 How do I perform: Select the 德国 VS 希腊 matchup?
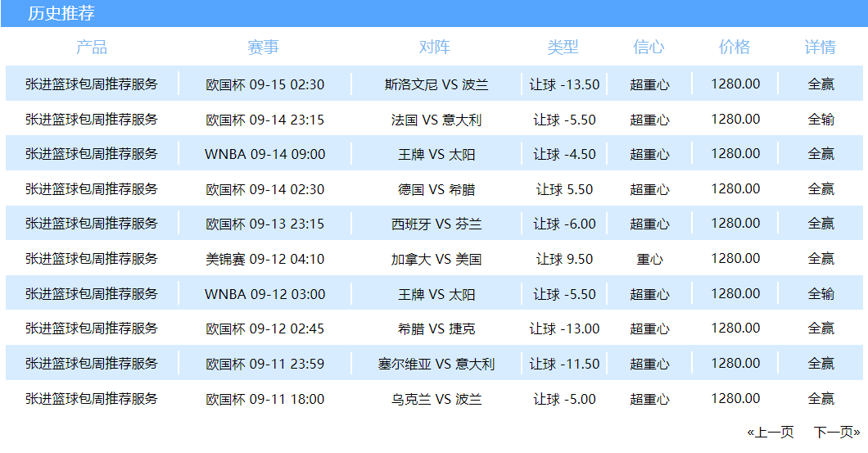pos(436,189)
